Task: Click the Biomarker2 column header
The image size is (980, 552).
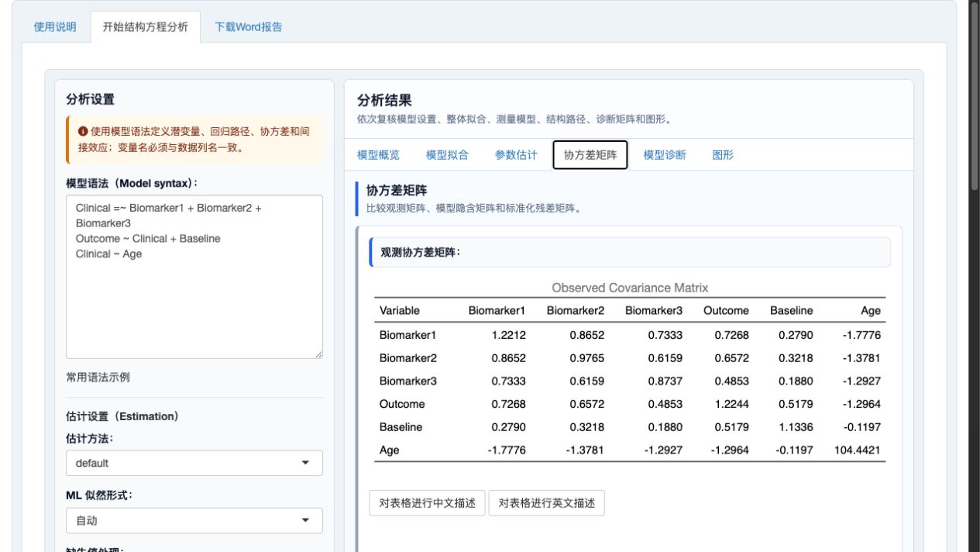Action: (x=575, y=311)
